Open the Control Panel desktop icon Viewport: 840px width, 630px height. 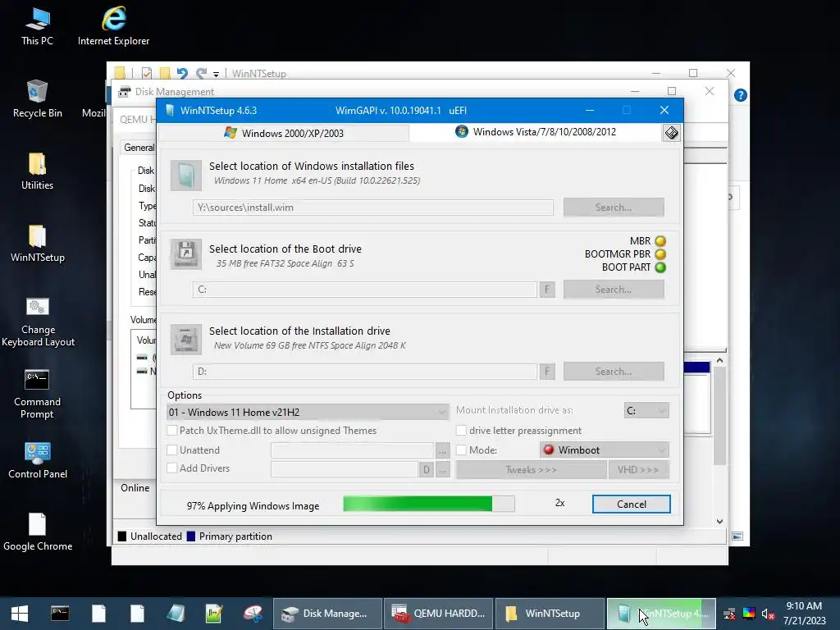tap(38, 459)
